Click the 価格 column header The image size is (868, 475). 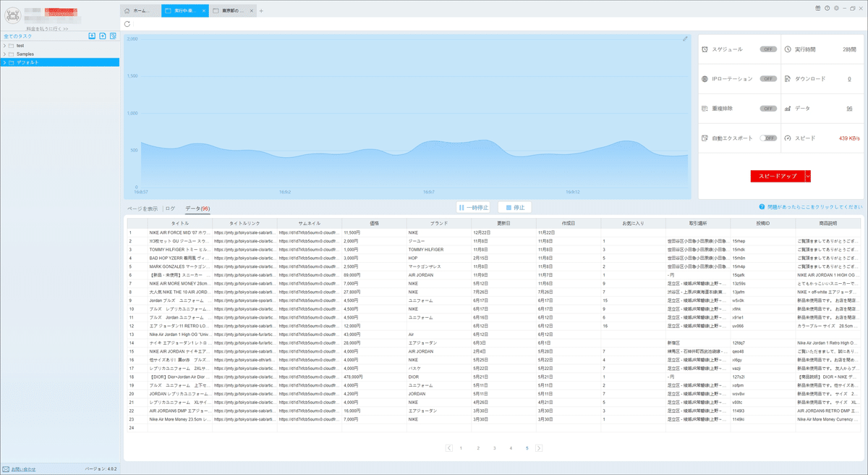tap(374, 224)
